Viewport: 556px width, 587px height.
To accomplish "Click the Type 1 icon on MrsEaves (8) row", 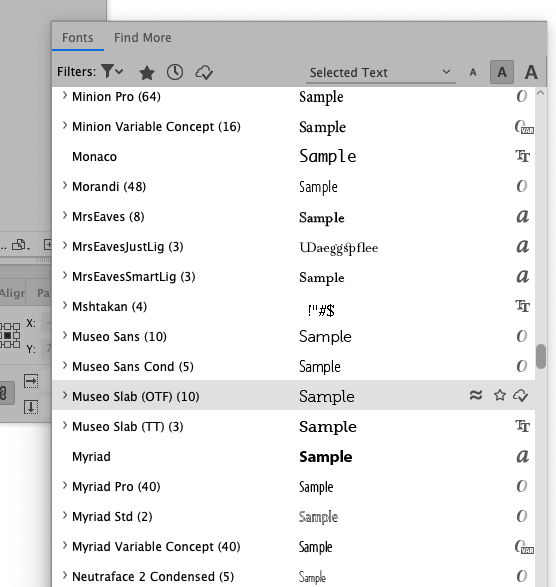I will [x=523, y=216].
